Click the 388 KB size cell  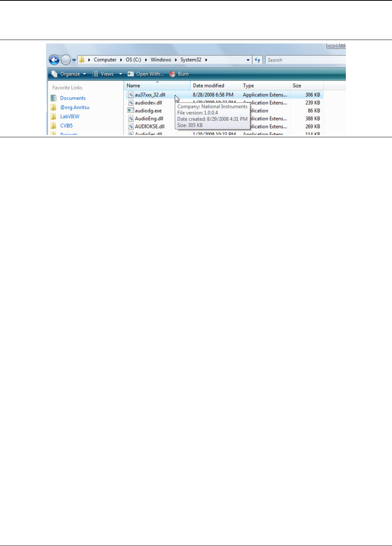coord(312,119)
